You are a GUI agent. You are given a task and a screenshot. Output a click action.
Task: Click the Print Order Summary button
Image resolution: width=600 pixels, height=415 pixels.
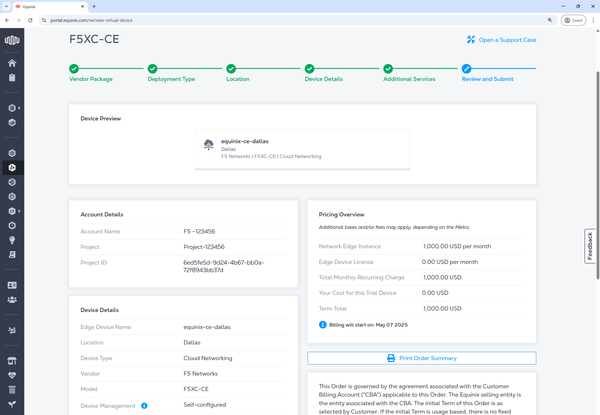coord(421,358)
